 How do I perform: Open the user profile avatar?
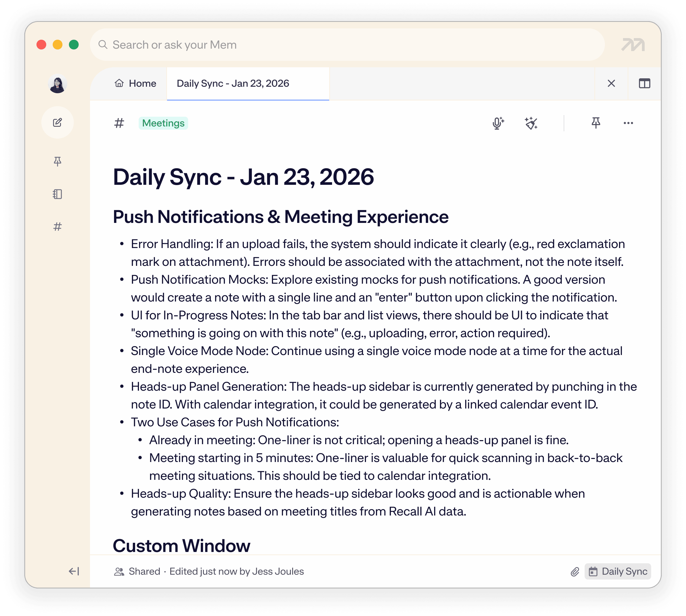58,84
